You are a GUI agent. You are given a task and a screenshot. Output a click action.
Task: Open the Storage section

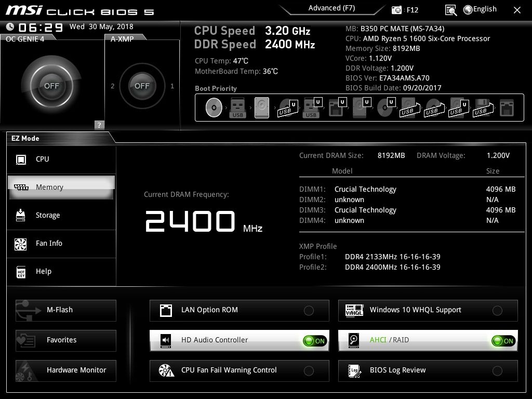(61, 215)
